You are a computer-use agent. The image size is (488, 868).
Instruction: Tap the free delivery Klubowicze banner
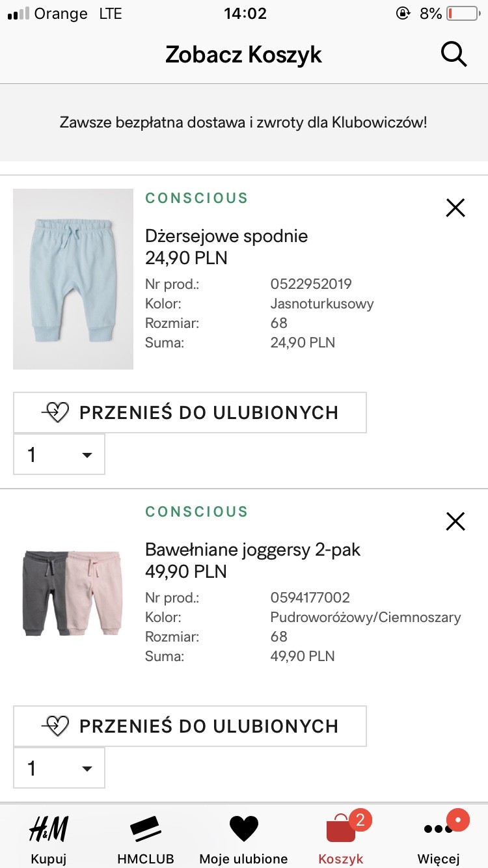(x=244, y=122)
